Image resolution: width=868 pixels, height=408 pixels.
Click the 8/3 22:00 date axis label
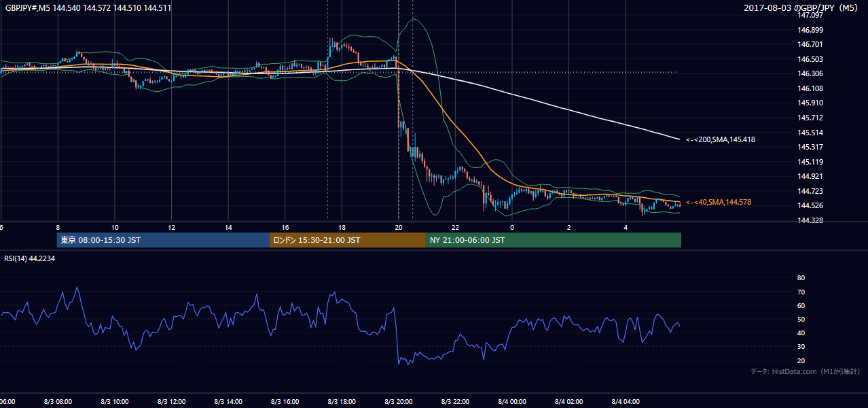click(455, 401)
